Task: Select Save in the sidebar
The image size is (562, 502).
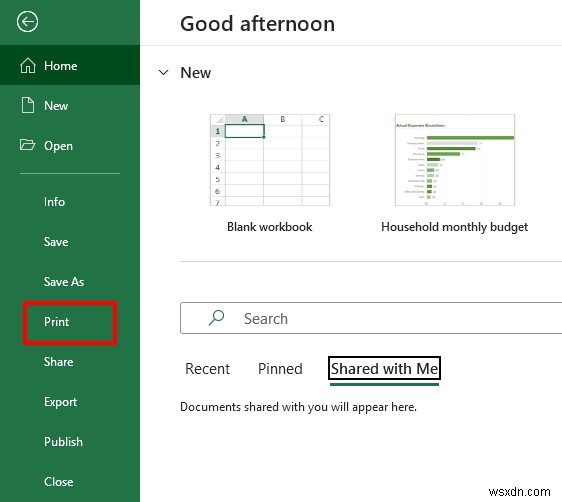Action: tap(56, 242)
